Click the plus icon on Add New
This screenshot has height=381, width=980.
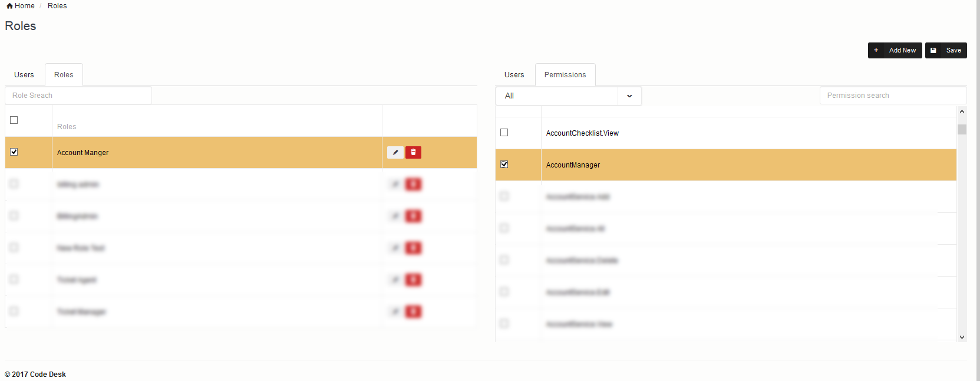pos(876,51)
